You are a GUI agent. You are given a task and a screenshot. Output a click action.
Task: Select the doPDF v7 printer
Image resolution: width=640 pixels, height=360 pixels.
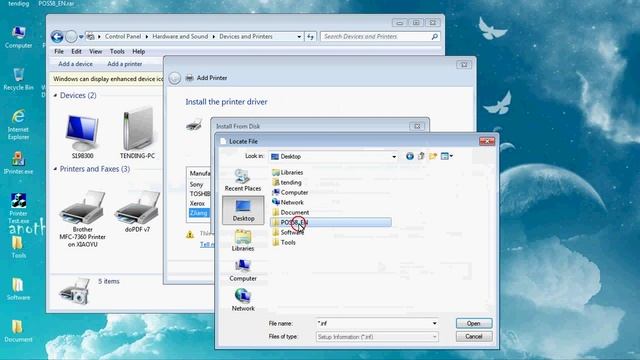click(x=138, y=212)
